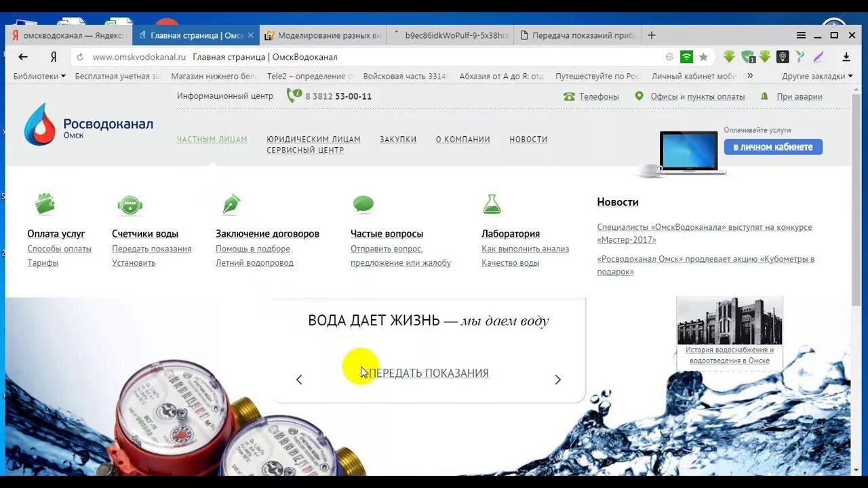Click the browser back arrow
The image size is (868, 488).
pyautogui.click(x=23, y=57)
